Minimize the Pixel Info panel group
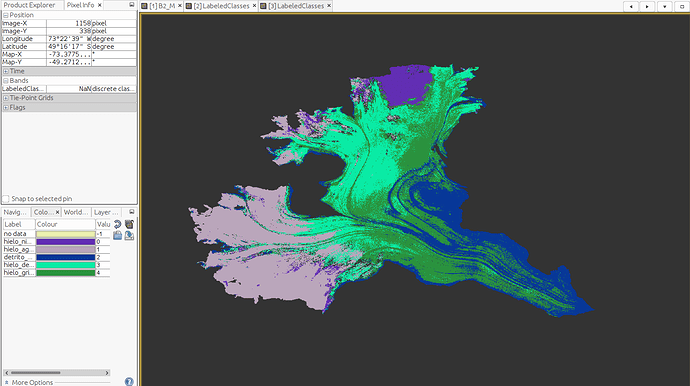Screen dimensions: 690x386 (x=132, y=5)
